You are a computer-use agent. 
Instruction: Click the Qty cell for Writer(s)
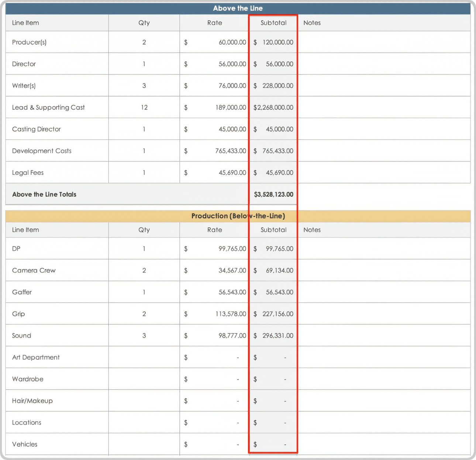coord(144,86)
